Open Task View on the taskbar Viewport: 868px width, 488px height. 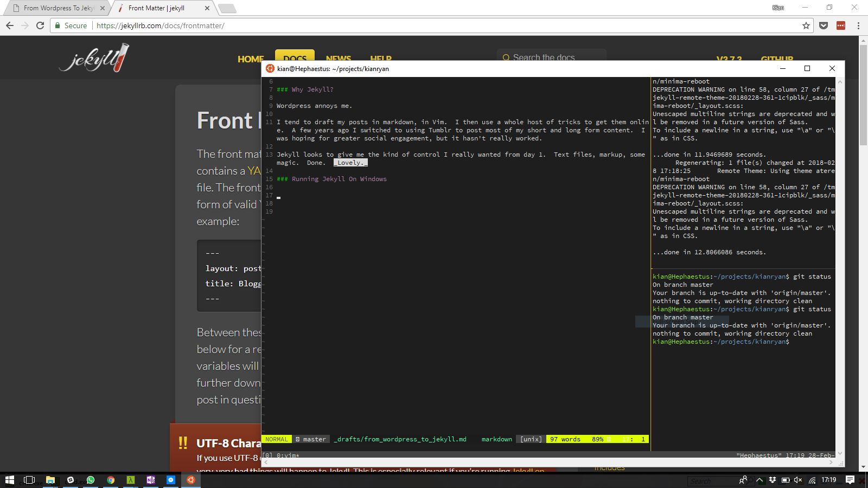tap(29, 480)
